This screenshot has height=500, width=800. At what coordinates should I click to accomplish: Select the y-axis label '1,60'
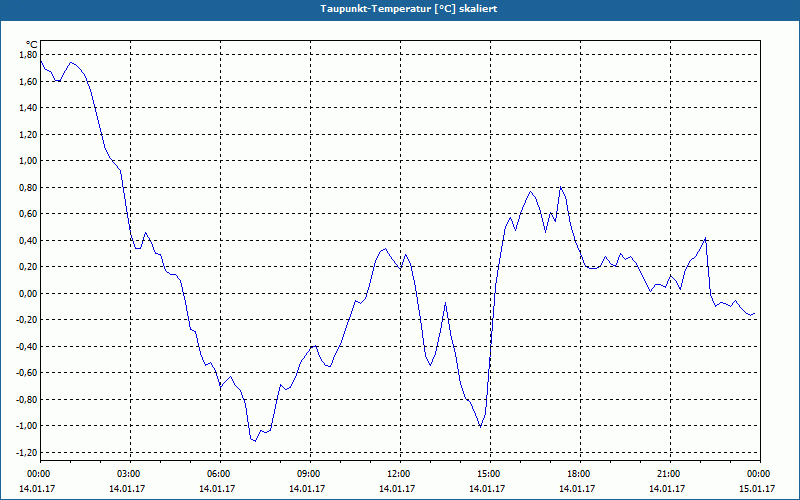(x=28, y=81)
